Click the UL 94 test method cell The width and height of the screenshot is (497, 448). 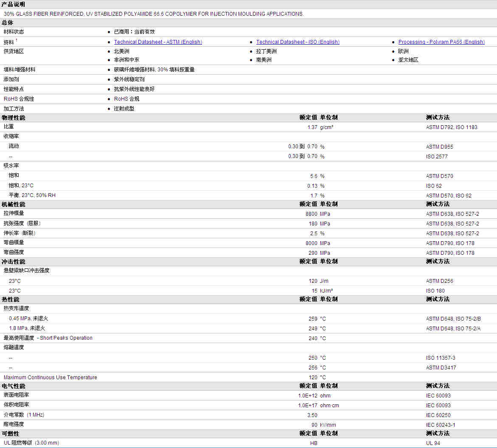(433, 443)
